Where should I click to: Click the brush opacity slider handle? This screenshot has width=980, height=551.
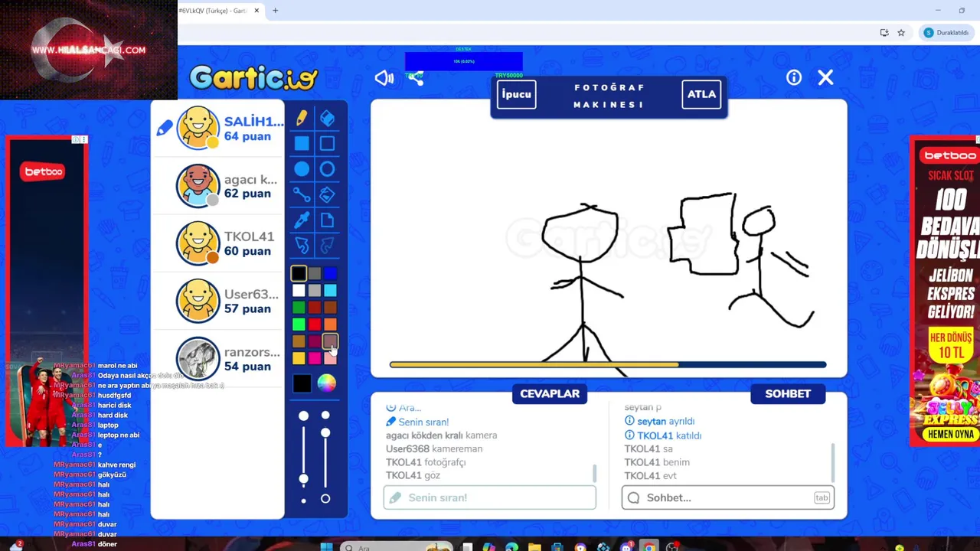[325, 433]
